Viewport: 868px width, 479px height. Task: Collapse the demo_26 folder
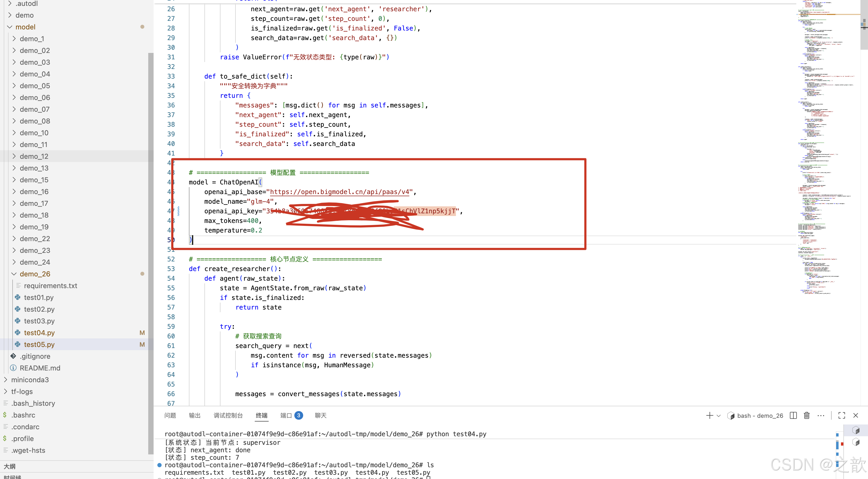click(14, 274)
